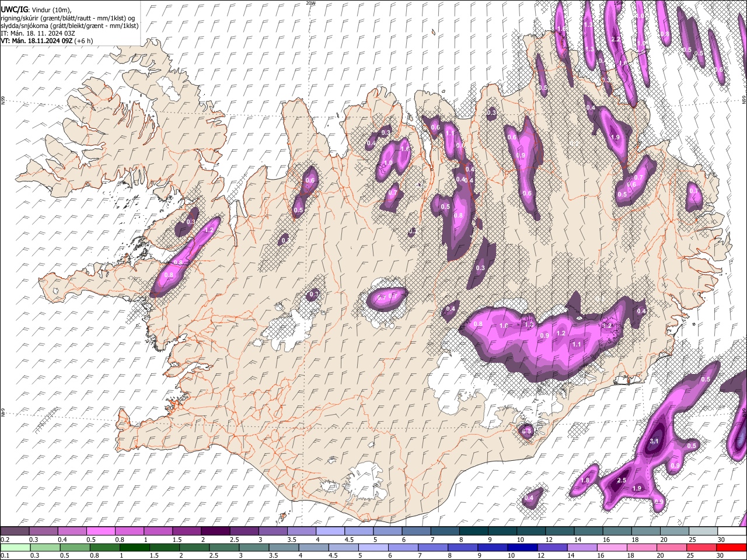Select the red-pink swatch between 25 and 30, lower row
The height and width of the screenshot is (560, 747).
click(x=701, y=548)
